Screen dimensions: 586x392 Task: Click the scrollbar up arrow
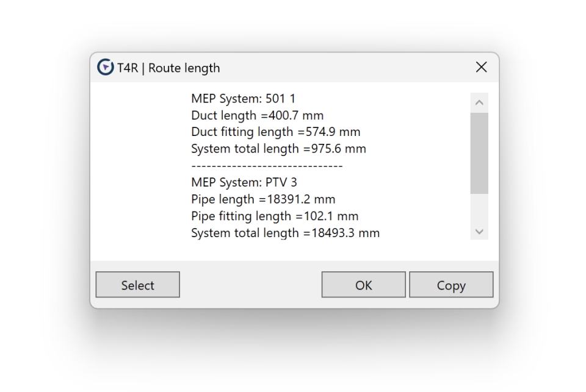point(479,102)
